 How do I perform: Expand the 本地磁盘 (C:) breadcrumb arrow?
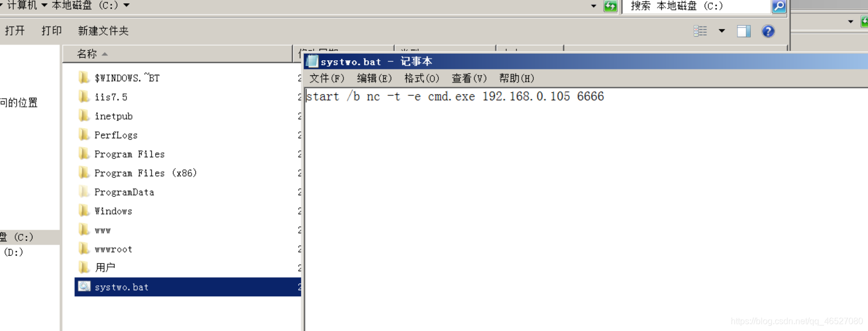(126, 5)
